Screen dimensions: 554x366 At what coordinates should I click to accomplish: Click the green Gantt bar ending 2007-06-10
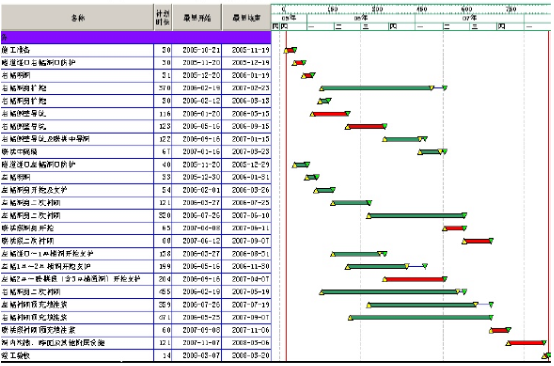pos(417,216)
